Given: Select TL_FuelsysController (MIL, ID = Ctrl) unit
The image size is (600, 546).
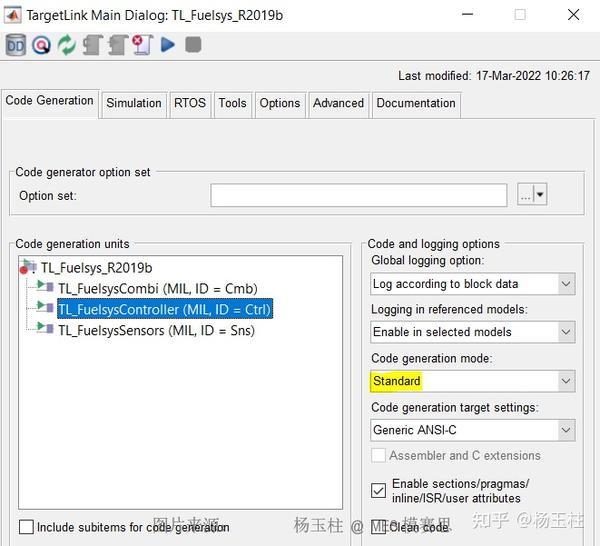Looking at the screenshot, I should click(x=165, y=309).
